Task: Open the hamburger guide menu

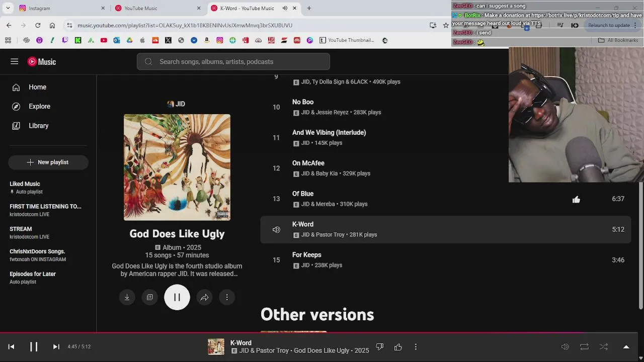Action: pyautogui.click(x=14, y=61)
